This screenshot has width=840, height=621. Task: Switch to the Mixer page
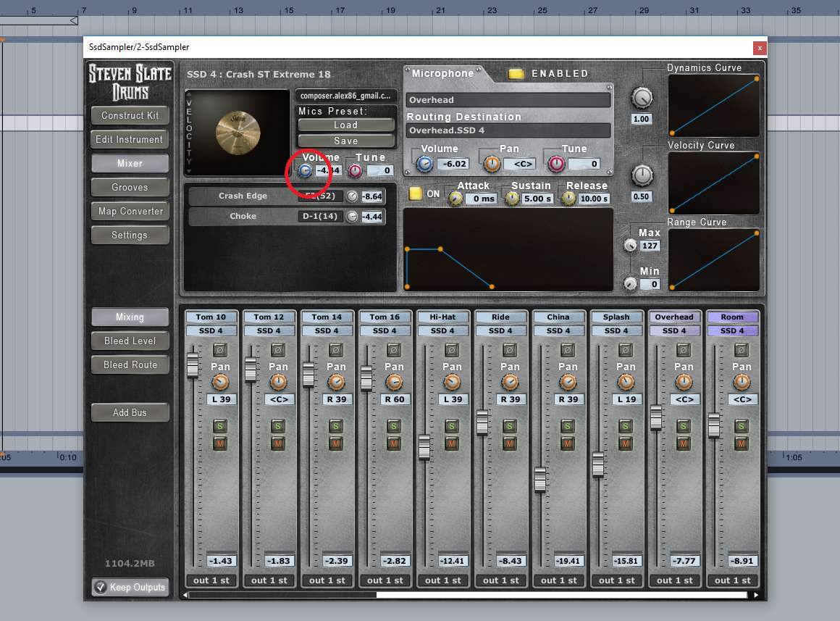point(130,164)
